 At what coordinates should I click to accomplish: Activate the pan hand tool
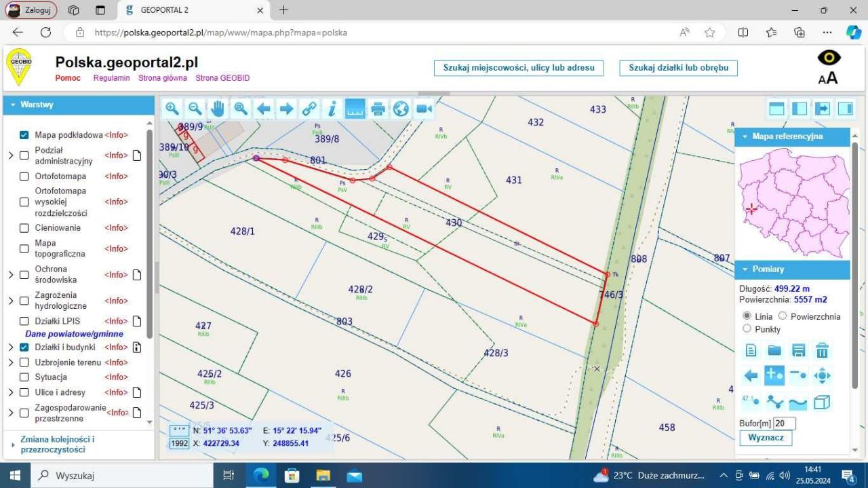click(218, 109)
